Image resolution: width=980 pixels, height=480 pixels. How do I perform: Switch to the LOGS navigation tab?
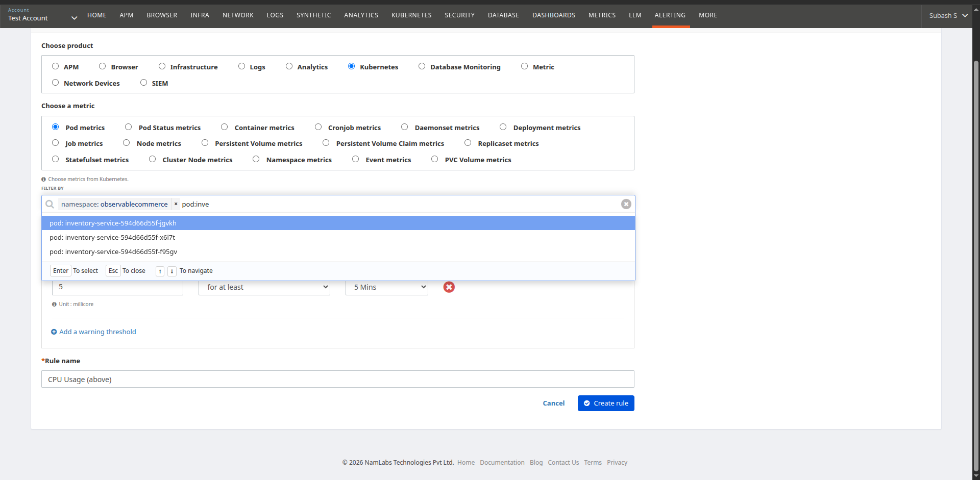pyautogui.click(x=275, y=15)
